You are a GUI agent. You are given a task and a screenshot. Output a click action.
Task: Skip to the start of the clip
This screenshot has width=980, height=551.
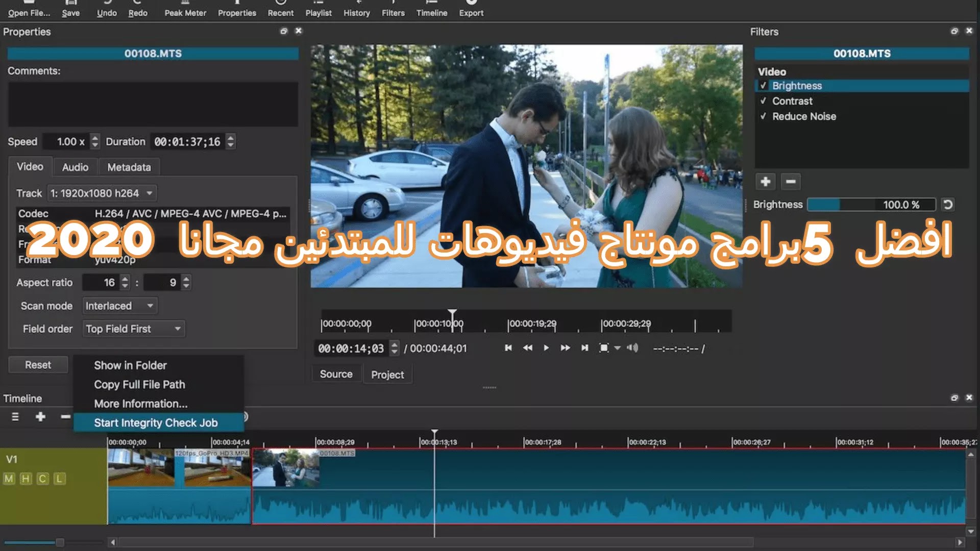pyautogui.click(x=508, y=348)
